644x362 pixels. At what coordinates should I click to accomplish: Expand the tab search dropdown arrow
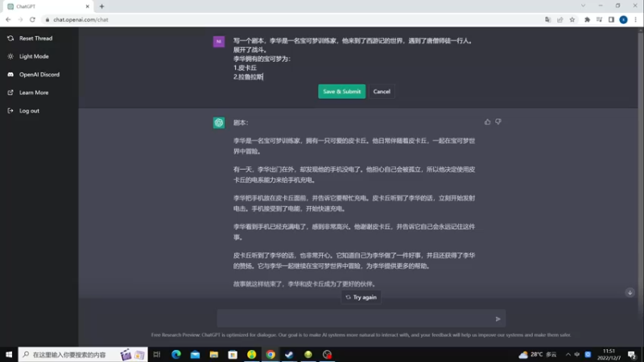pyautogui.click(x=583, y=6)
